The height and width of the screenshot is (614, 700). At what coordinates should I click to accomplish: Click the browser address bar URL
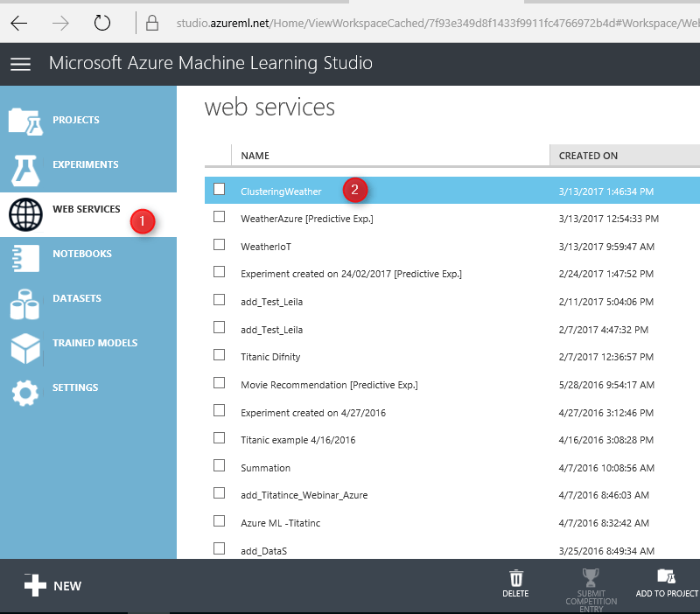pyautogui.click(x=438, y=24)
